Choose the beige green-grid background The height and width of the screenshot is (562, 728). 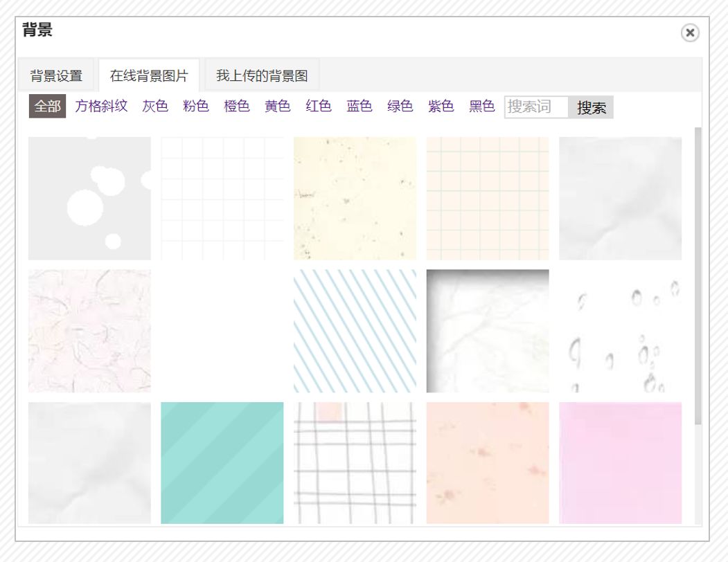488,198
